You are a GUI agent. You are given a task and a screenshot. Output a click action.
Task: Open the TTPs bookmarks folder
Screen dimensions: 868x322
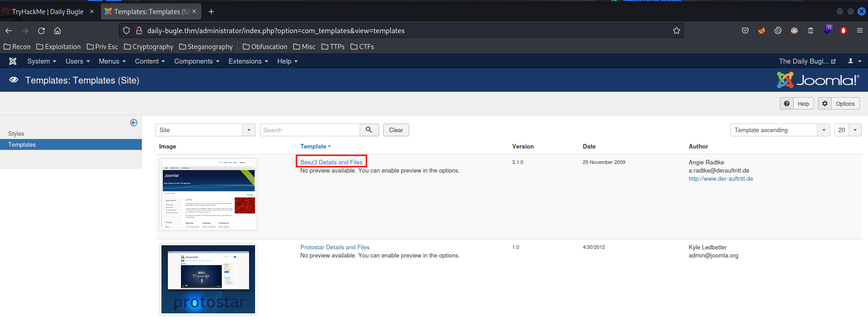click(333, 47)
